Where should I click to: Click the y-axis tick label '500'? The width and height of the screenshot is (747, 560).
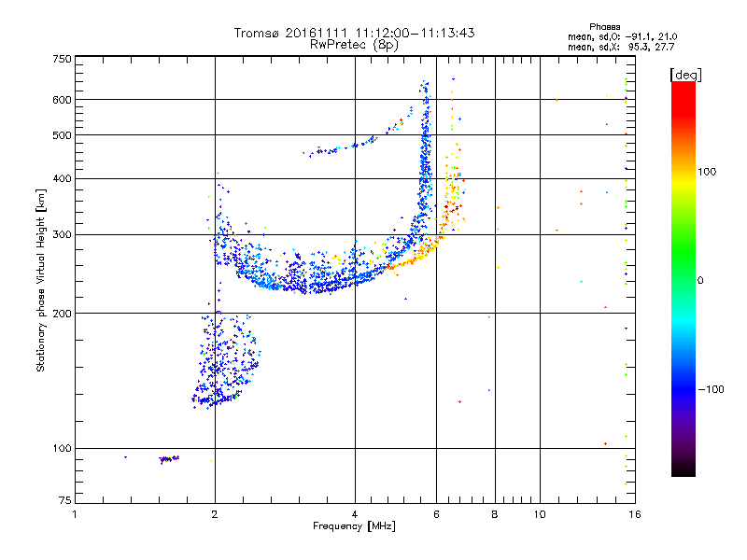(63, 135)
